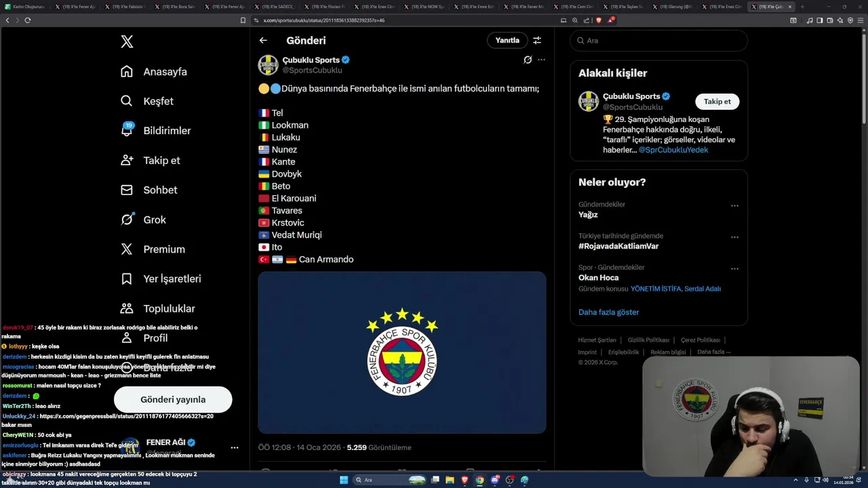Open the Yağız trending topic
This screenshot has height=488, width=868.
[588, 215]
